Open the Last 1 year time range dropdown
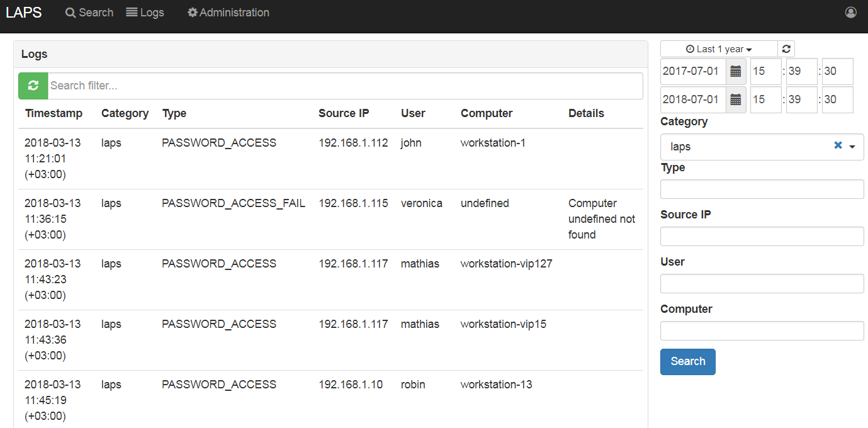The height and width of the screenshot is (428, 868). (719, 48)
